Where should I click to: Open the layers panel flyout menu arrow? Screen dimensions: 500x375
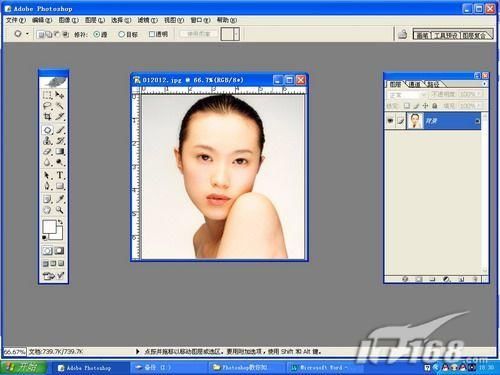pyautogui.click(x=484, y=84)
